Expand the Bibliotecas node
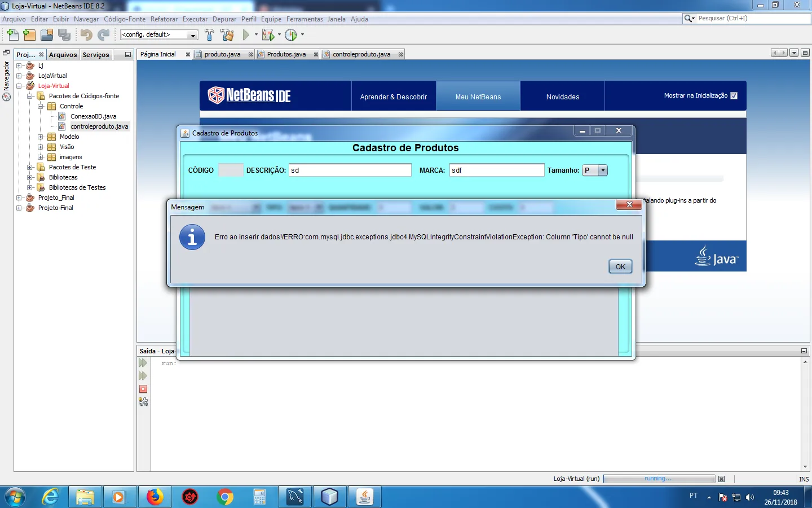The width and height of the screenshot is (812, 508). [29, 177]
